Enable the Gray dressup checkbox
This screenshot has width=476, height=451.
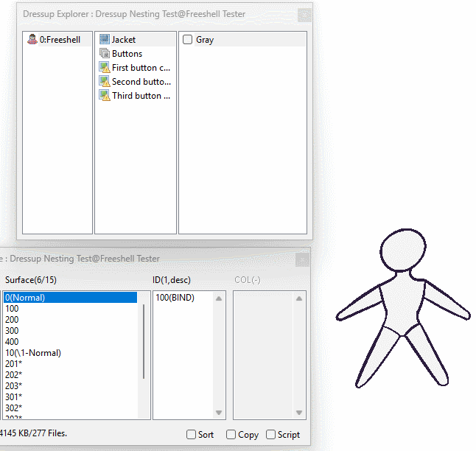(188, 40)
